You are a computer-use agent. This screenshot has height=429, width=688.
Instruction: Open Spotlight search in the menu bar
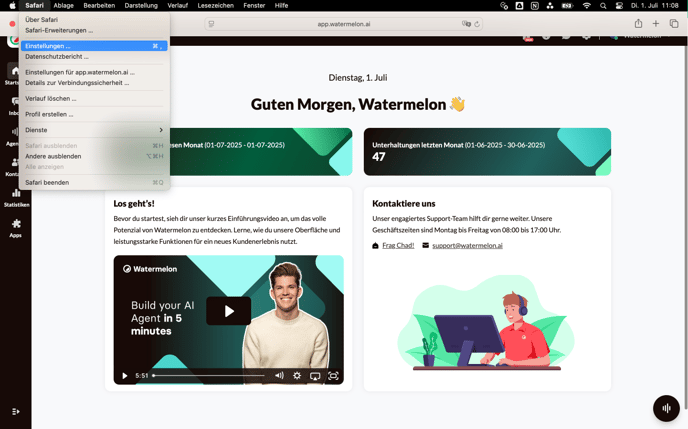pyautogui.click(x=603, y=6)
